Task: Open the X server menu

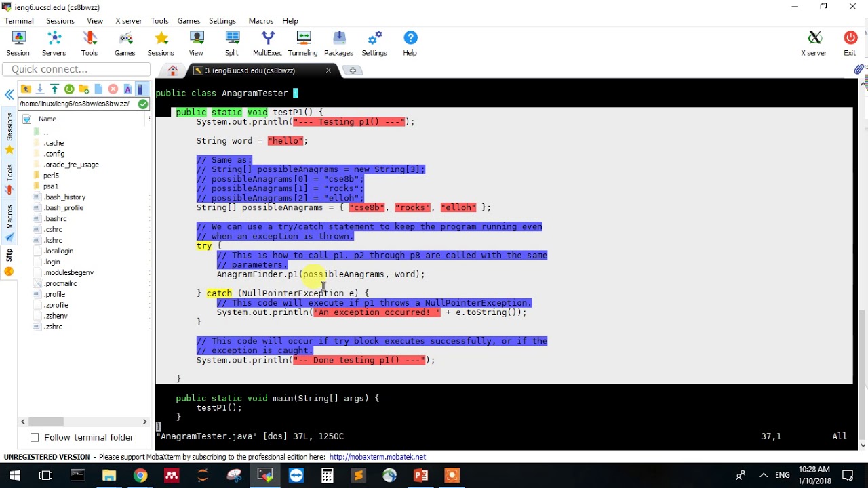Action: (x=129, y=21)
